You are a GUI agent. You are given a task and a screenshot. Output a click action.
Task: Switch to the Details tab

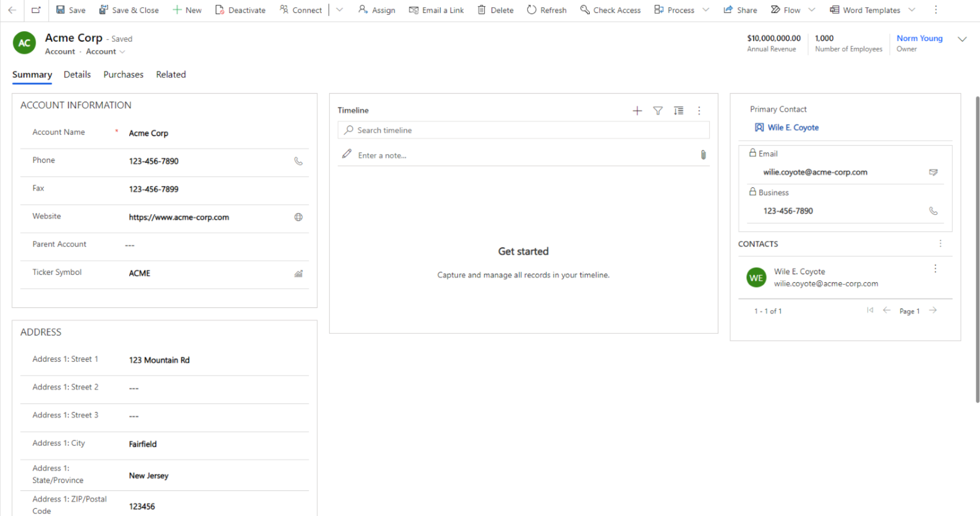(x=77, y=75)
